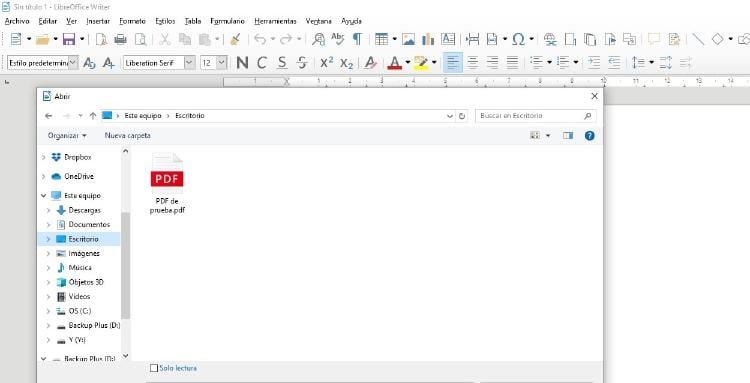Open the font color dropdown arrow
Image resolution: width=750 pixels, height=383 pixels.
pyautogui.click(x=408, y=63)
